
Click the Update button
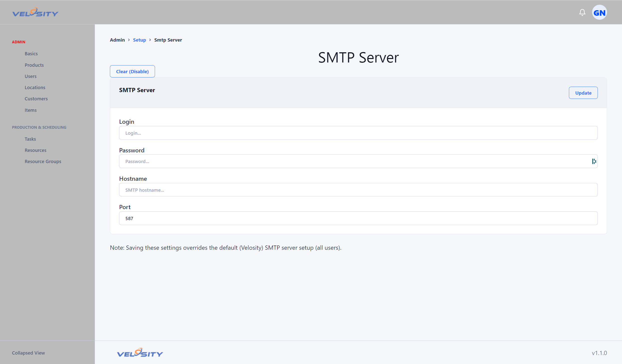[x=583, y=92]
